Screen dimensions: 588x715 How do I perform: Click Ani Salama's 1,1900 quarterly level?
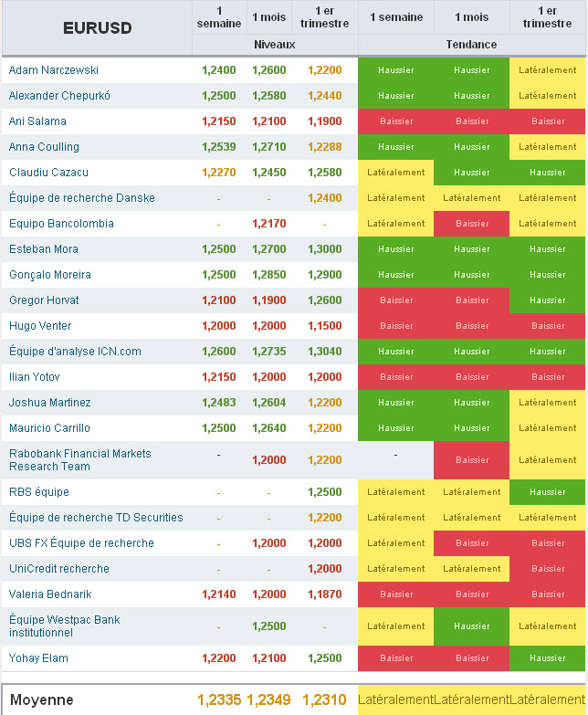[324, 121]
